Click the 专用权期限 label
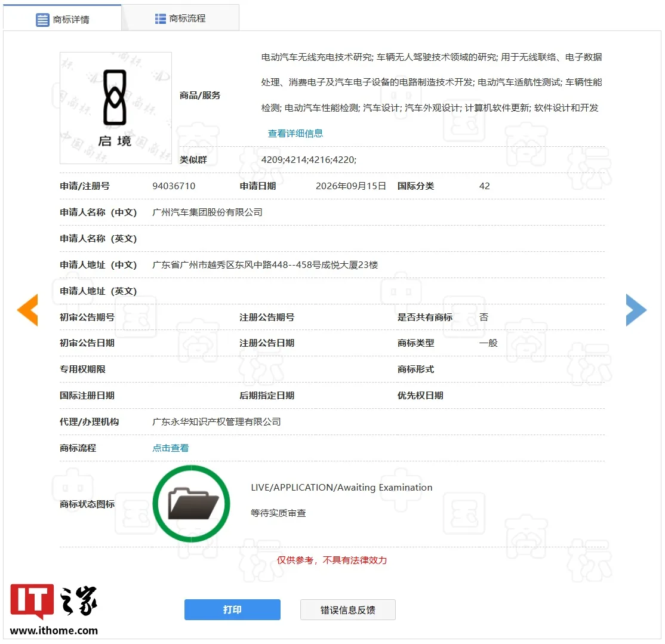Image resolution: width=665 pixels, height=644 pixels. [x=82, y=369]
